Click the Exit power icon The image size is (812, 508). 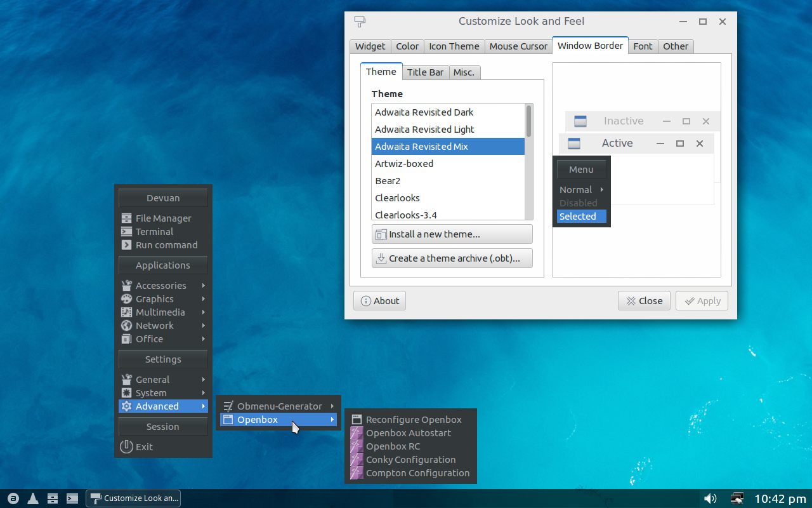[126, 446]
